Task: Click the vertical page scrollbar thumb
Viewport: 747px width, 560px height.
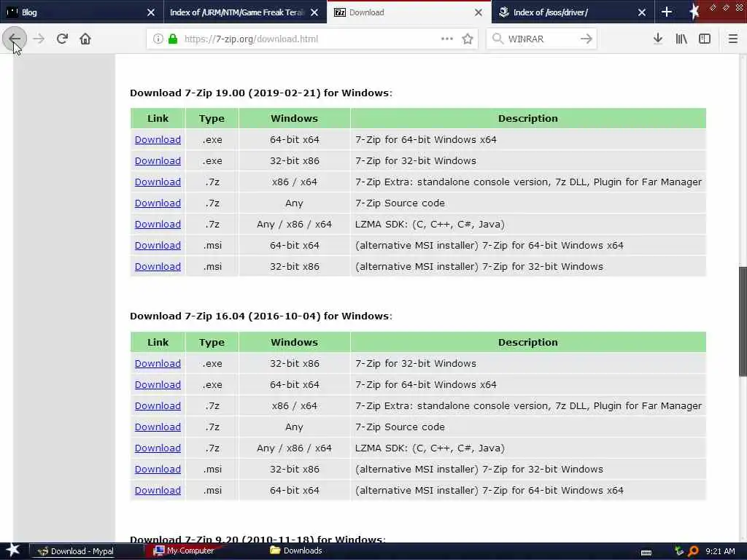Action: (x=743, y=322)
